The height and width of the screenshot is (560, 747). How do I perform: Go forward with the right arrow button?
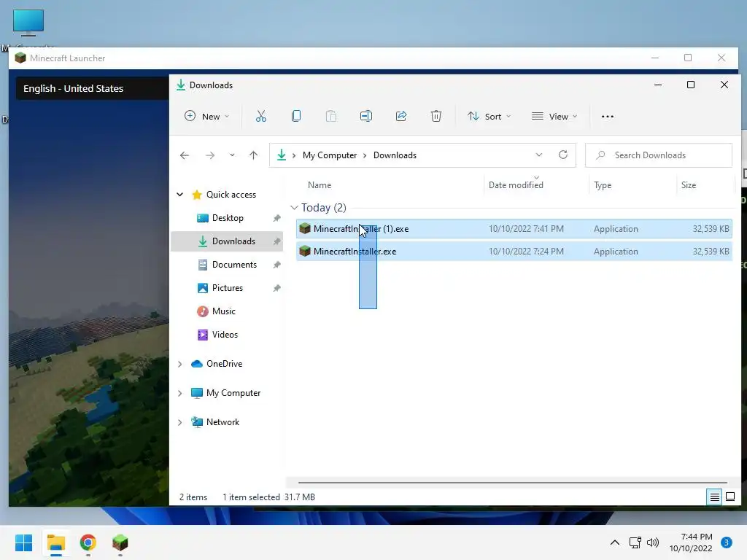(x=209, y=155)
